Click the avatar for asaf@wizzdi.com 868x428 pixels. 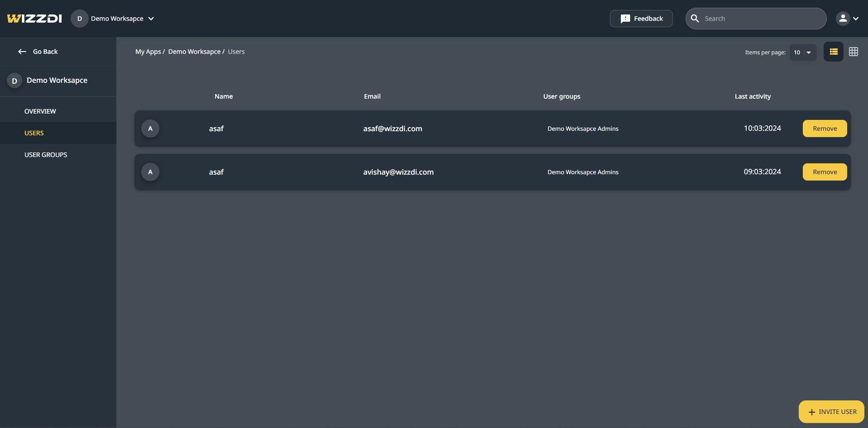150,128
